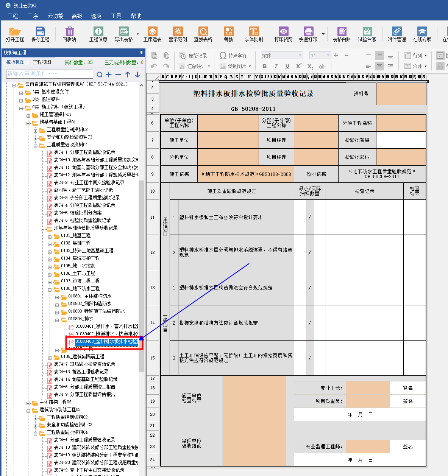The width and height of the screenshot is (448, 476).
Task: Open the 回收站 recycle bin
Action: click(69, 34)
